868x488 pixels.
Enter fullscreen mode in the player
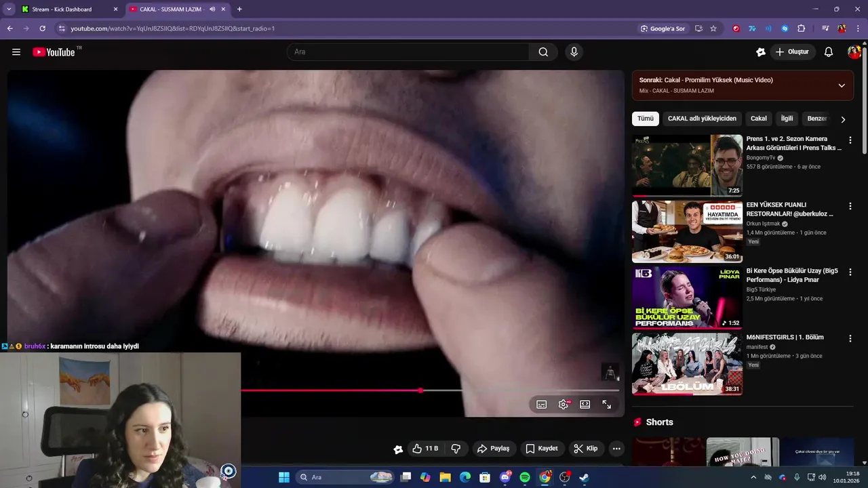(x=607, y=405)
